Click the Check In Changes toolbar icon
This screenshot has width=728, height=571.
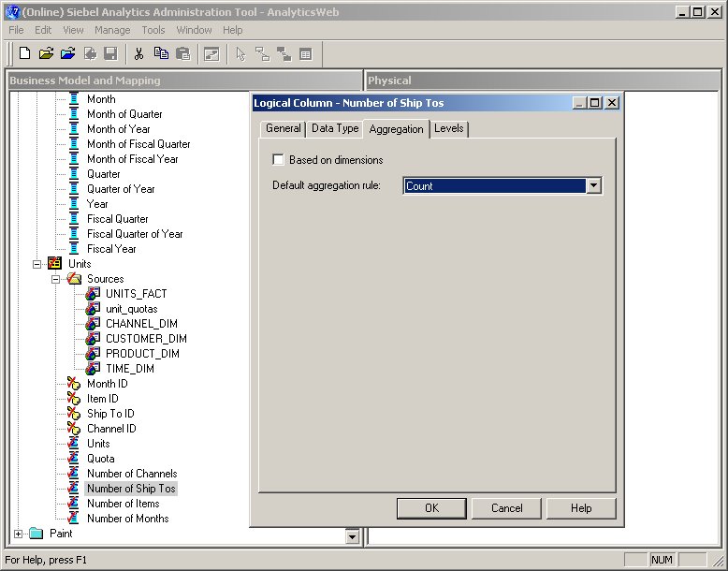click(90, 54)
